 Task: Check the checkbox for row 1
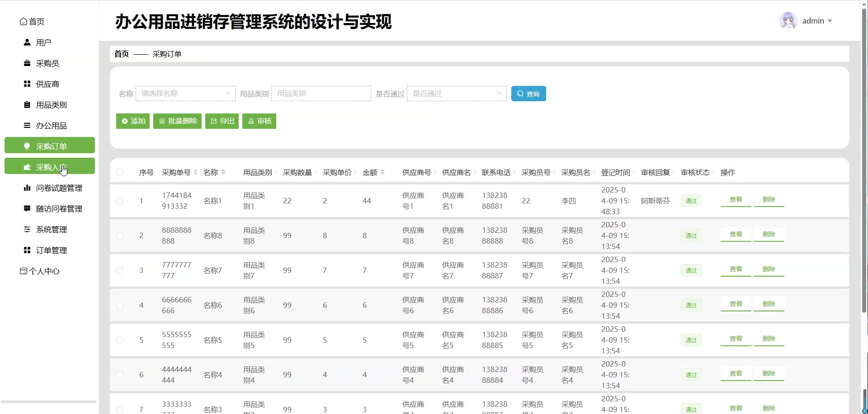coord(120,201)
